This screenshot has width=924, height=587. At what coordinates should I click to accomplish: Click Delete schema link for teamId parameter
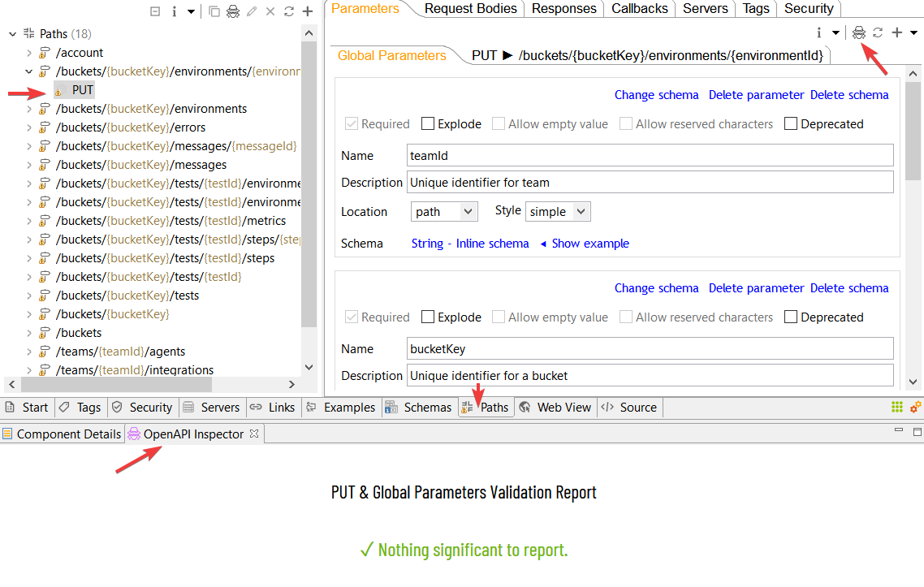(x=849, y=95)
